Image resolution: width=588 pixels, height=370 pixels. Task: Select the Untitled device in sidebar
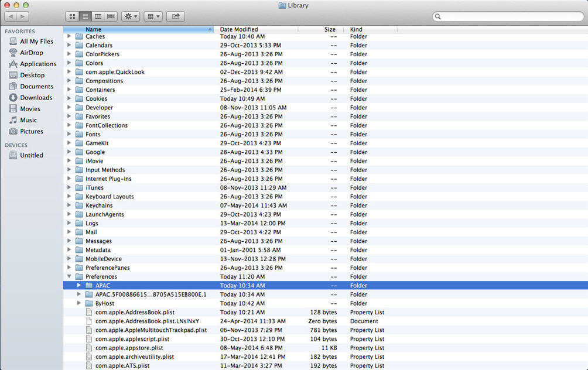[x=31, y=155]
